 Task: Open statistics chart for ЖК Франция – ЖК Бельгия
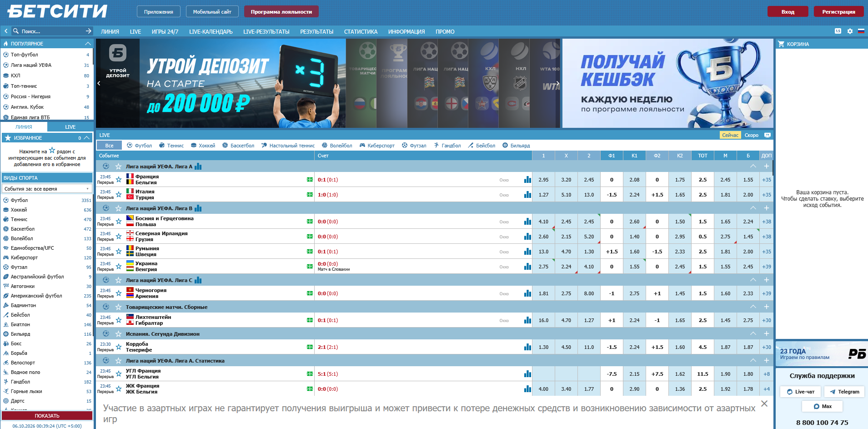pyautogui.click(x=527, y=389)
